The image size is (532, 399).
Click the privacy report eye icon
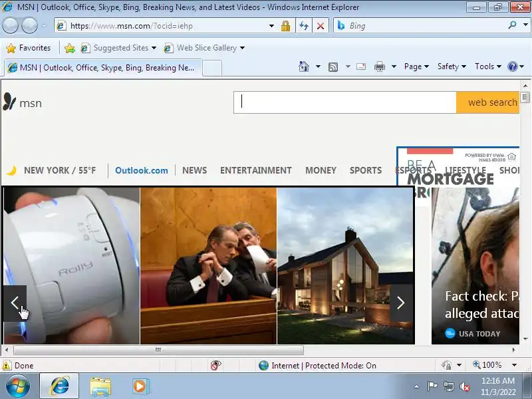(215, 365)
